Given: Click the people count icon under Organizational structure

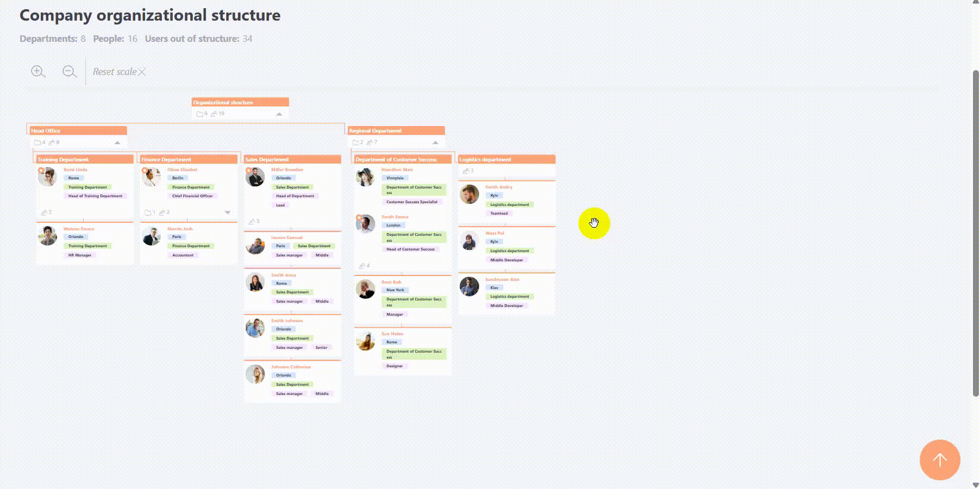Looking at the screenshot, I should [x=214, y=114].
